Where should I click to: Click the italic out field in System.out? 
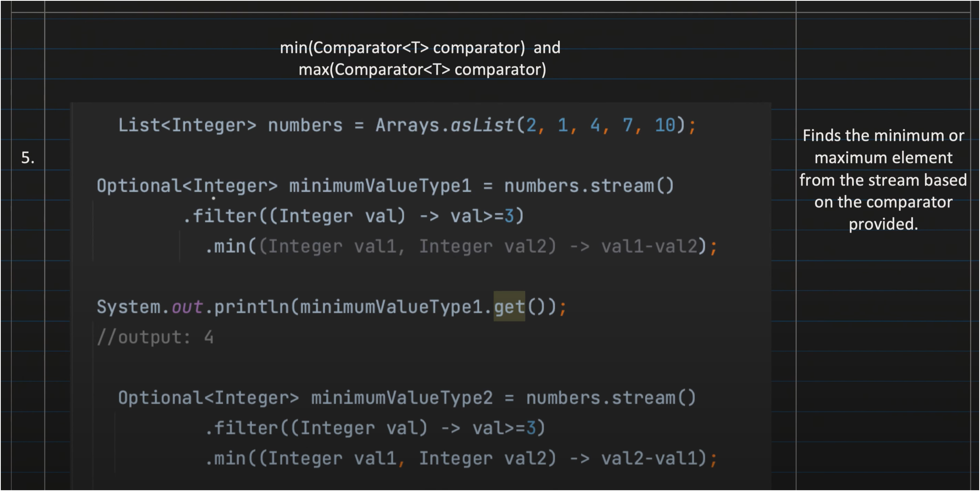tap(187, 307)
